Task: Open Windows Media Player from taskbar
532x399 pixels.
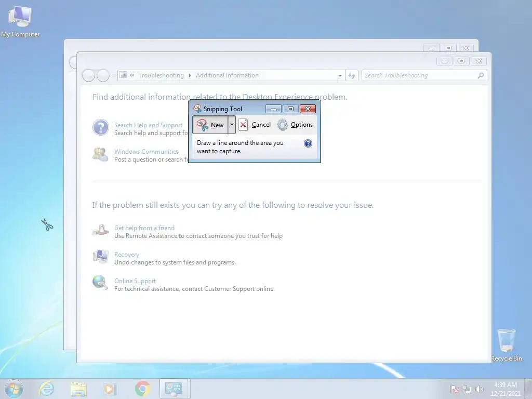Action: tap(110, 389)
